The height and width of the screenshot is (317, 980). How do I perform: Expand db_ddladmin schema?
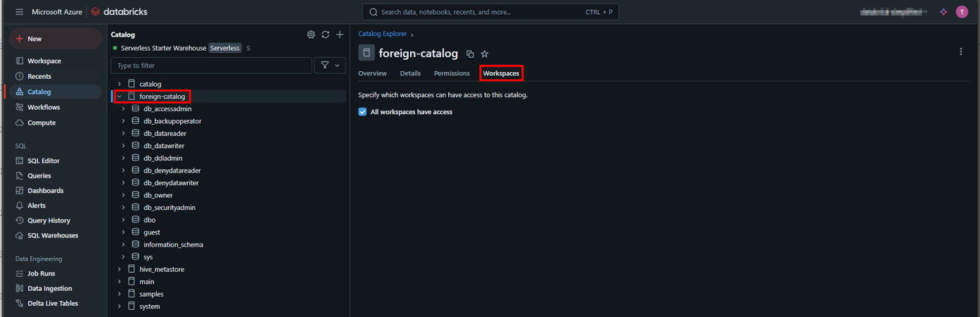[123, 158]
